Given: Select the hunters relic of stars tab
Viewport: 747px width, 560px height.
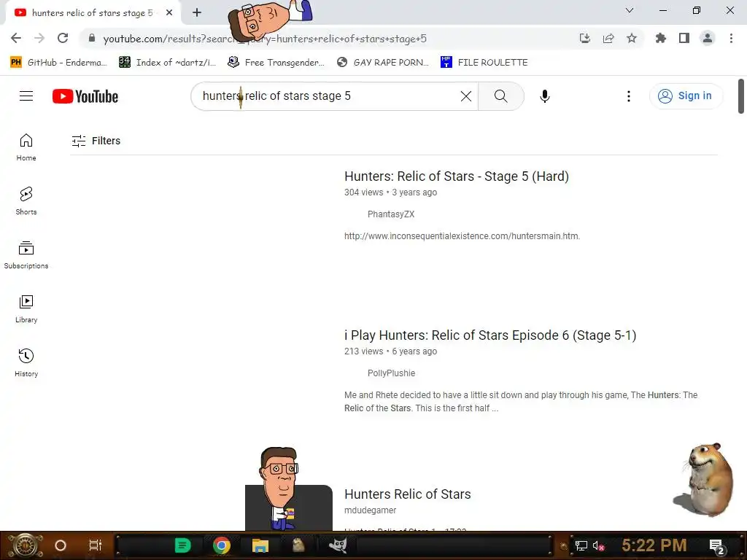Looking at the screenshot, I should pos(91,13).
